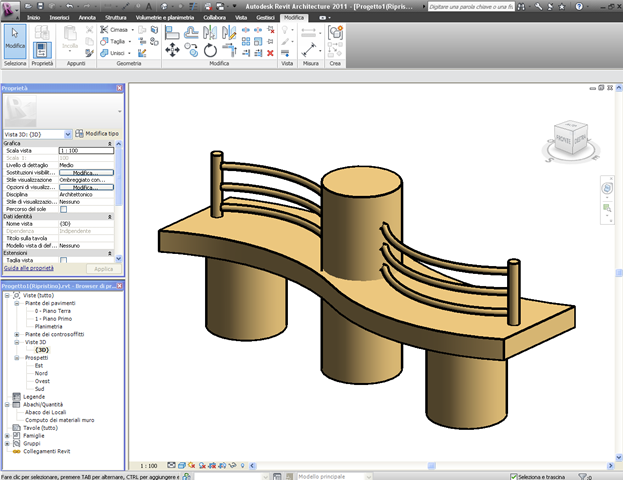This screenshot has width=623, height=480.
Task: Expand the Famiglie tree node
Action: (8, 436)
